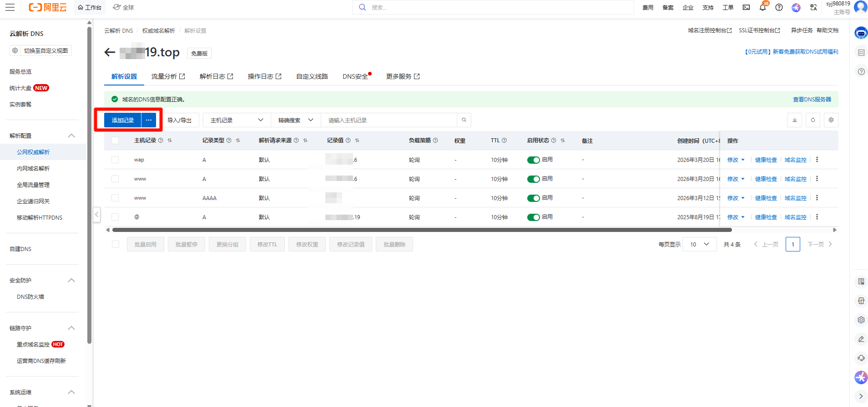The height and width of the screenshot is (407, 868).
Task: Select the checkbox for the @ record
Action: [115, 217]
